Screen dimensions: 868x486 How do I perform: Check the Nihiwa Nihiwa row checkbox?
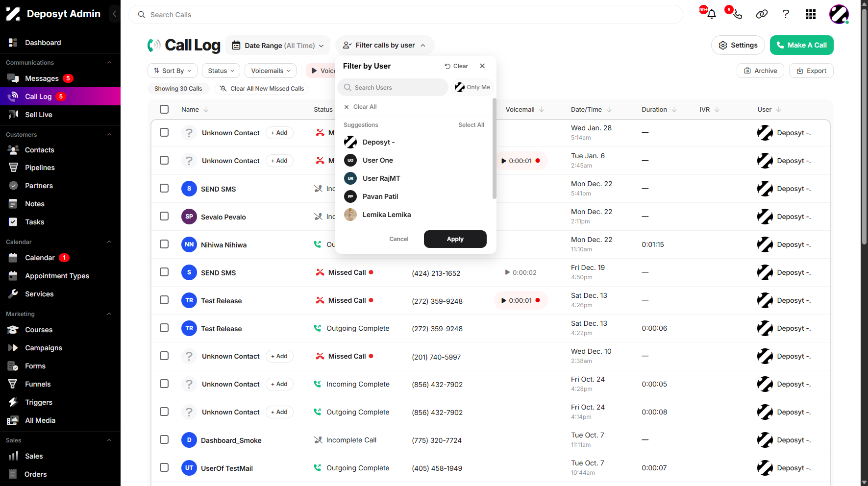click(164, 244)
